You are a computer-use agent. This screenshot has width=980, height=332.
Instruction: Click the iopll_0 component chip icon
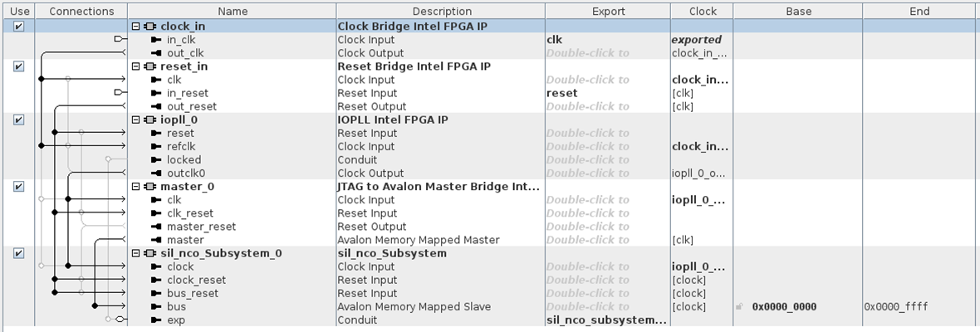[149, 120]
